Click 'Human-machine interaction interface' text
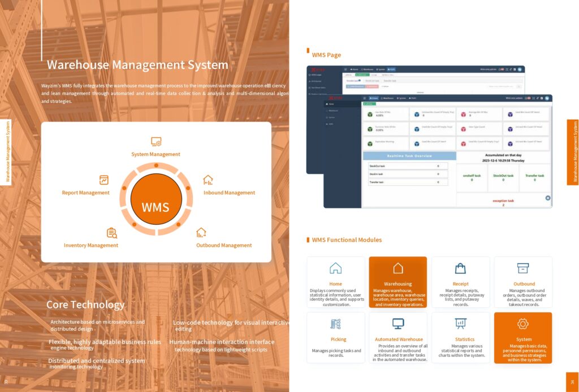 [x=222, y=342]
